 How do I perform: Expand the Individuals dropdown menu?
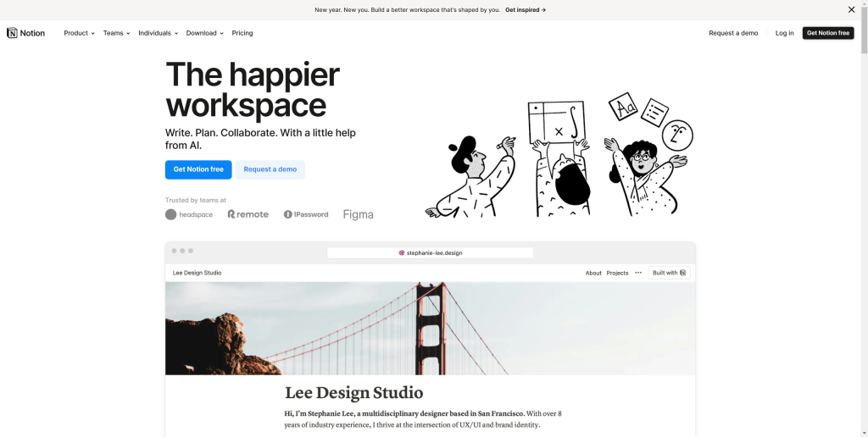tap(159, 33)
